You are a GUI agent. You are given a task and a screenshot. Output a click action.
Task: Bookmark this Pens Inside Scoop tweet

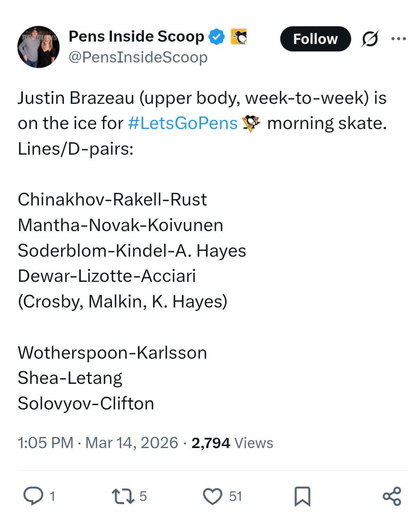point(302,496)
